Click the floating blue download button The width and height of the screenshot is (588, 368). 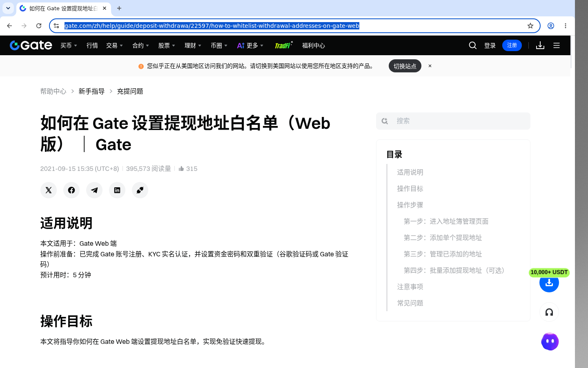[x=549, y=283]
